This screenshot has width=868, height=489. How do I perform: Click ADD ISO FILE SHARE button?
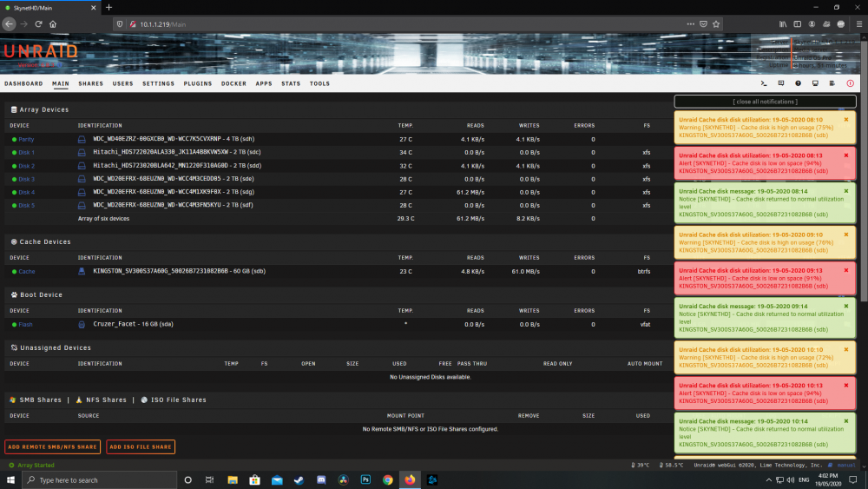pos(141,447)
